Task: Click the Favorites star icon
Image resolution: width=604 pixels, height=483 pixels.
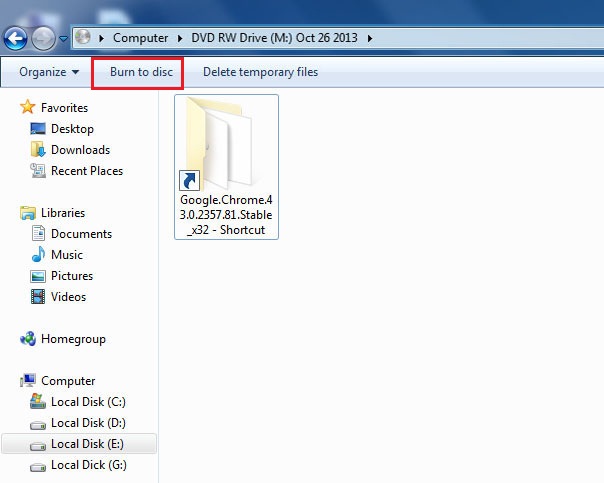Action: (28, 107)
